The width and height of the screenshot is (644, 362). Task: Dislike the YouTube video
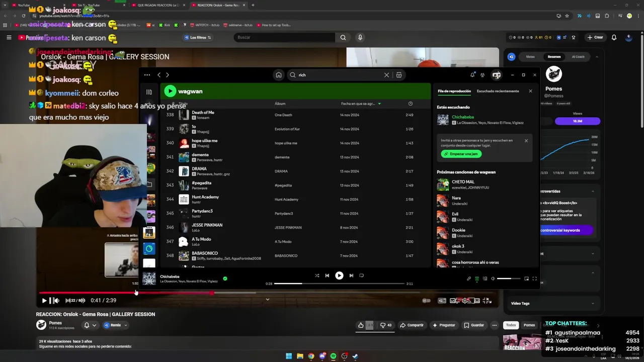tap(386, 325)
